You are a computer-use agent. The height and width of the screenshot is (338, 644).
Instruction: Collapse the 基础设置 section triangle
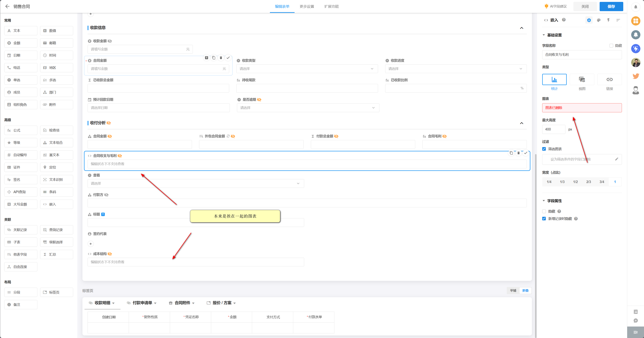point(544,35)
